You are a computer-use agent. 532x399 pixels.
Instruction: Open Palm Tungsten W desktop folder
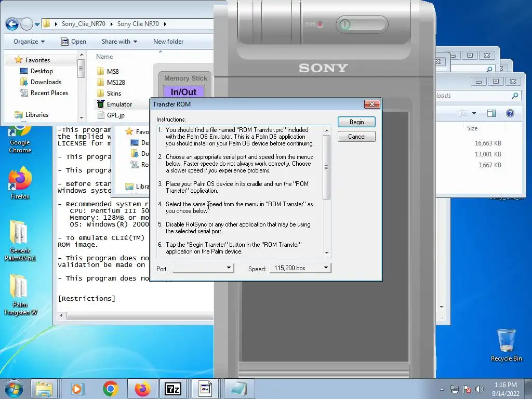pos(20,295)
